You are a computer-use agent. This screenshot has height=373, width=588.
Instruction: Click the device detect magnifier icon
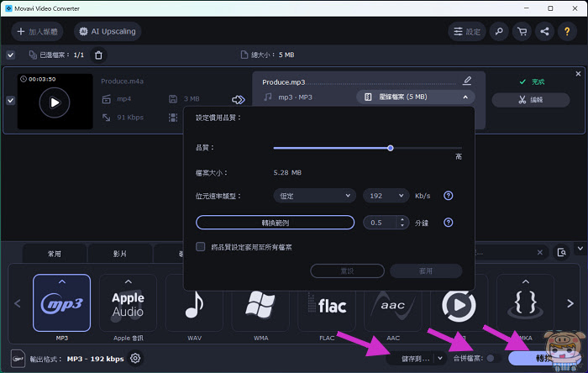[561, 252]
